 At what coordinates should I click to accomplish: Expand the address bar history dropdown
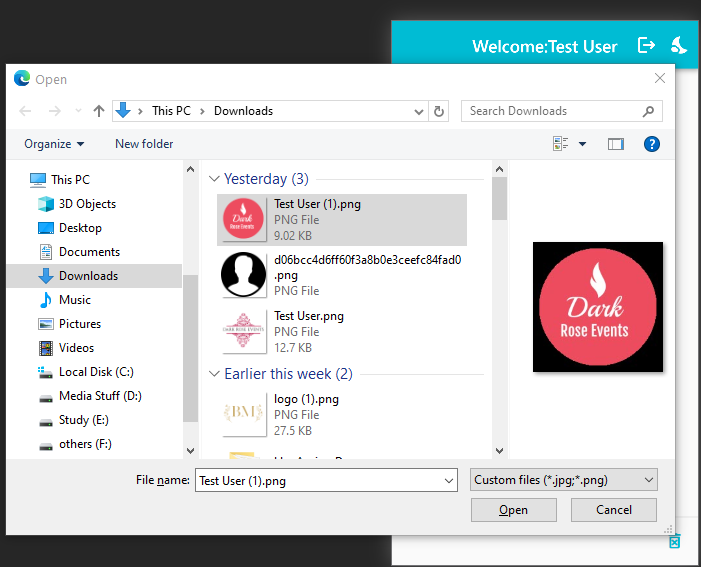(418, 111)
